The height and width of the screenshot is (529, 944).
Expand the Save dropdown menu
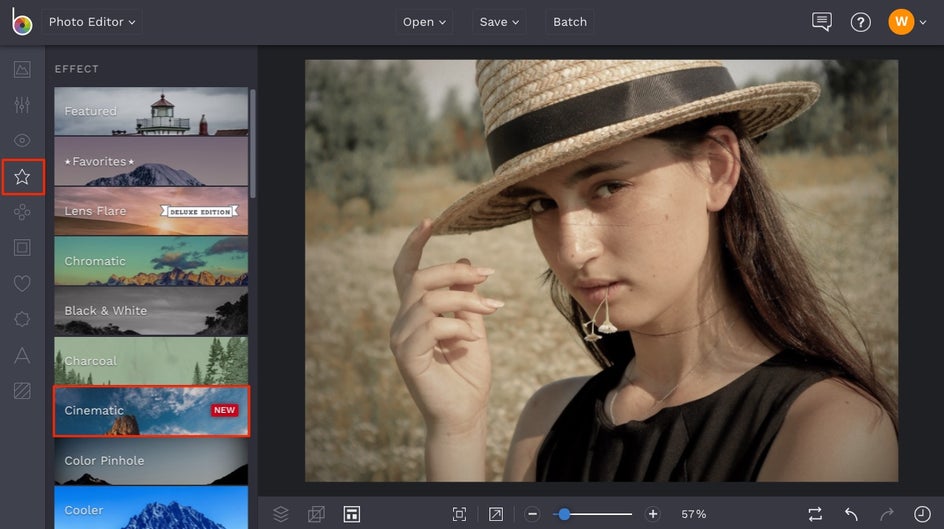coord(499,22)
